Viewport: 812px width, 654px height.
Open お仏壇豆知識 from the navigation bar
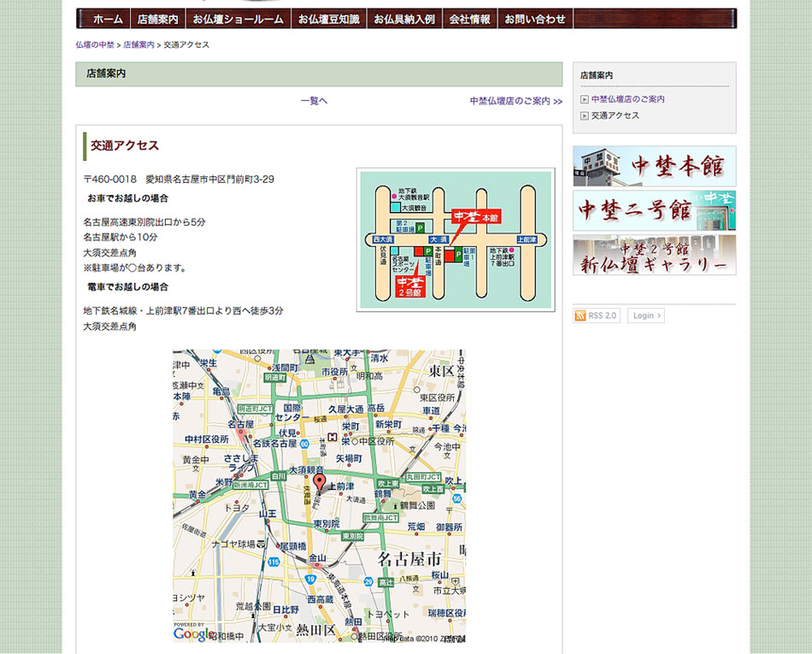328,19
